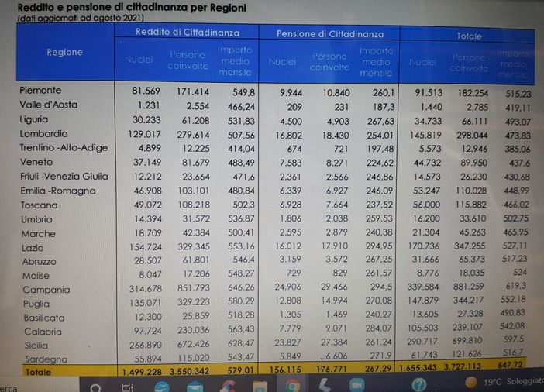Viewport: 544px width, 392px height.
Task: Open Cortana circle icon on taskbar
Action: coord(95,388)
